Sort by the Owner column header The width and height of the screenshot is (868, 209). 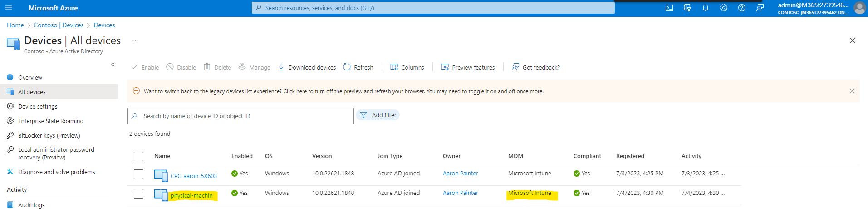coord(451,156)
